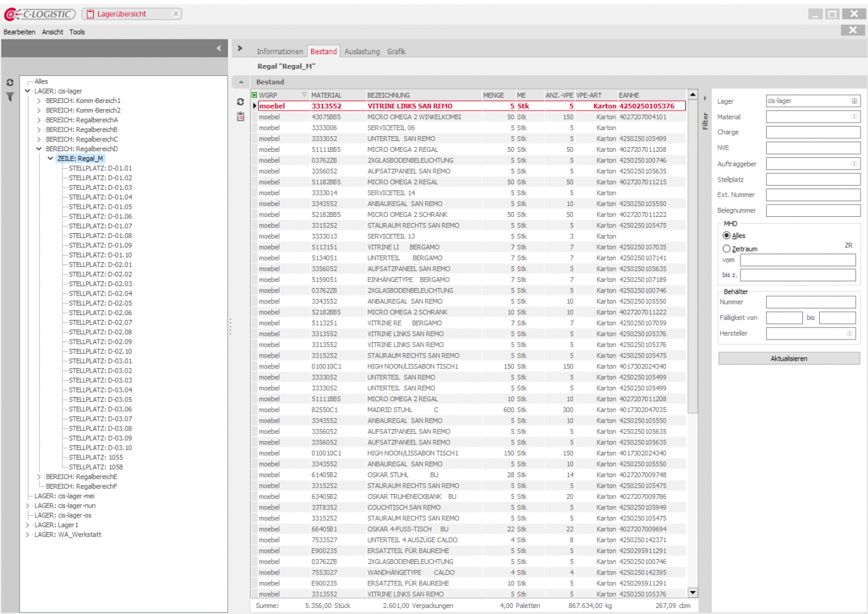Refresh the warehouse tree with reload icon
Screen dimensions: 868x614
pyautogui.click(x=10, y=83)
